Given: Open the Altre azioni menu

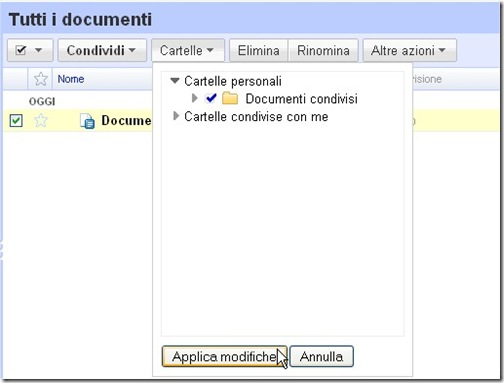Looking at the screenshot, I should coord(409,50).
